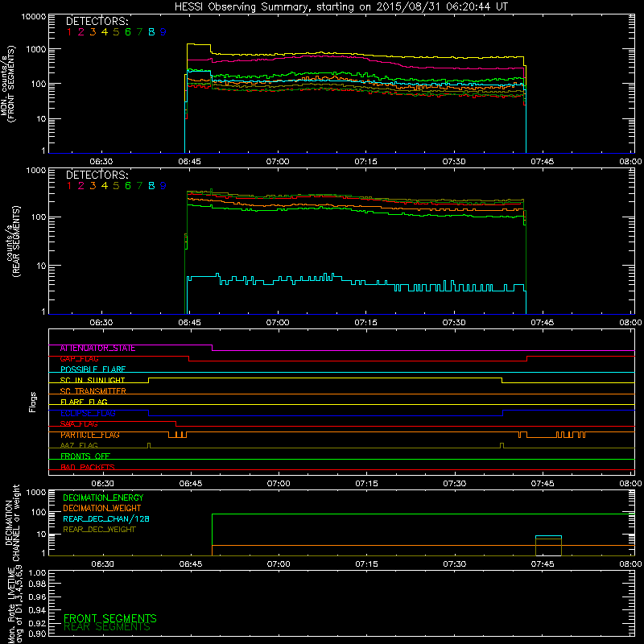644x644 pixels.
Task: Select the SAA_FLAG label
Action: (x=79, y=424)
